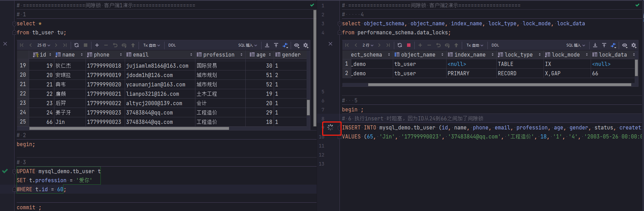Select the lock_data cell showing 66
The image size is (644, 211).
click(613, 74)
